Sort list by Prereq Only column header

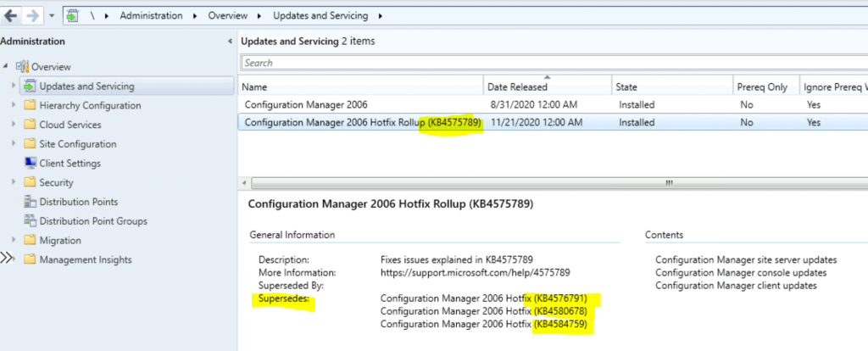point(766,87)
